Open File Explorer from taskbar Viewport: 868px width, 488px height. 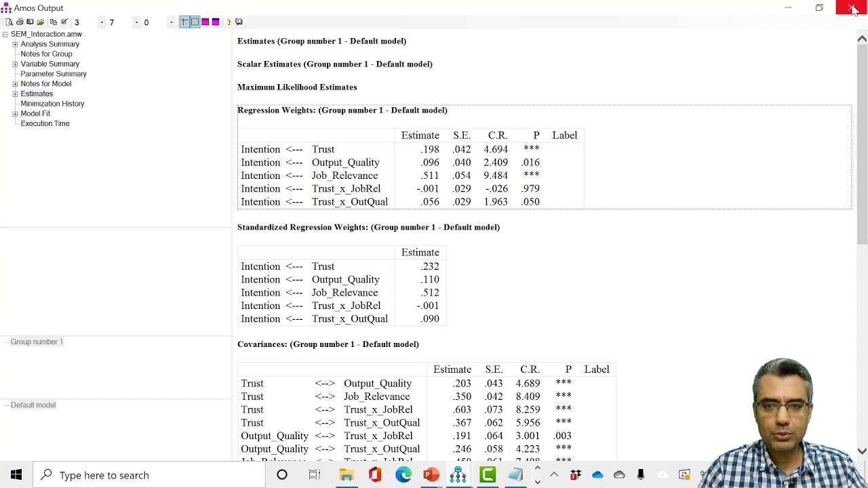(347, 475)
